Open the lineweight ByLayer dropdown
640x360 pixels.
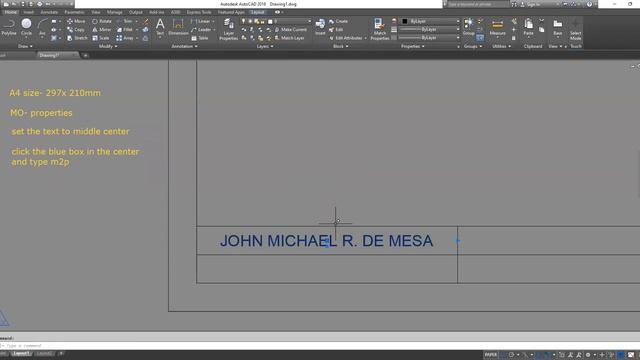pos(429,29)
